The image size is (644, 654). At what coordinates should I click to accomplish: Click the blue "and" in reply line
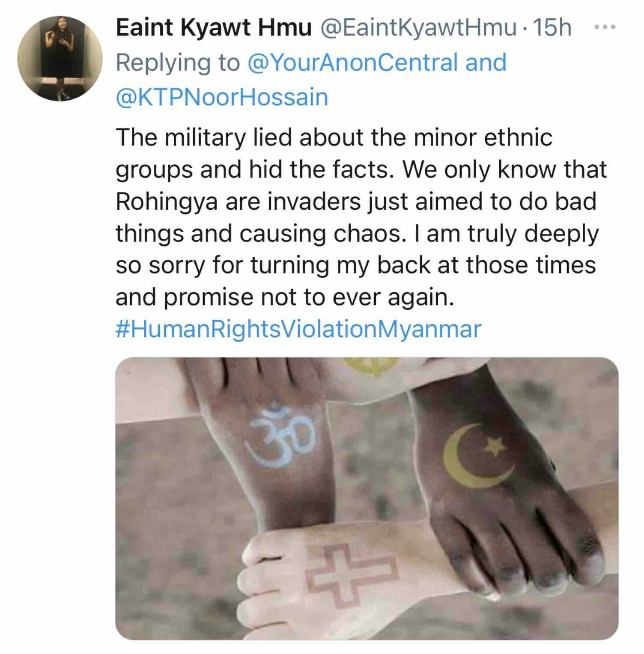(486, 62)
